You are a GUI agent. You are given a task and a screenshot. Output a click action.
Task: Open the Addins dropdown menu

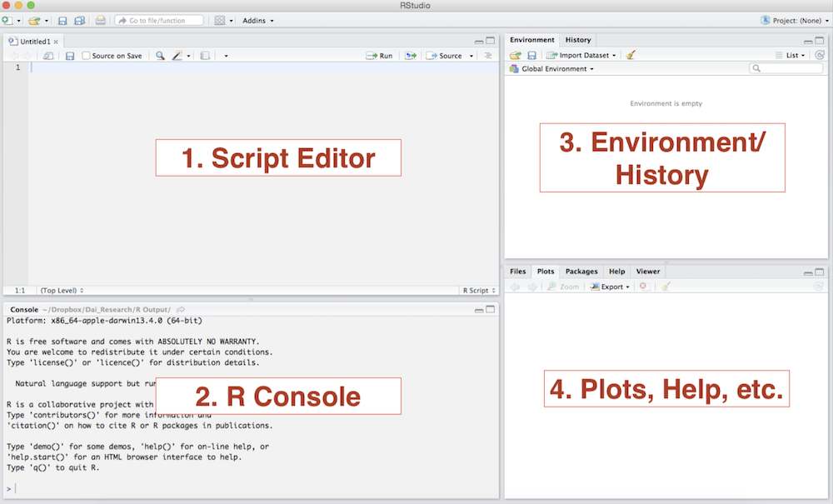(257, 20)
